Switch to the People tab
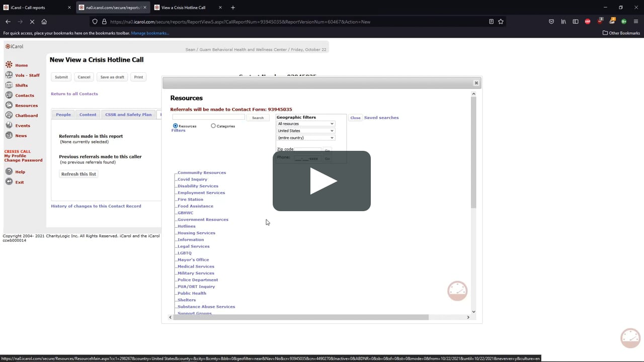Image resolution: width=644 pixels, height=362 pixels. [63, 115]
